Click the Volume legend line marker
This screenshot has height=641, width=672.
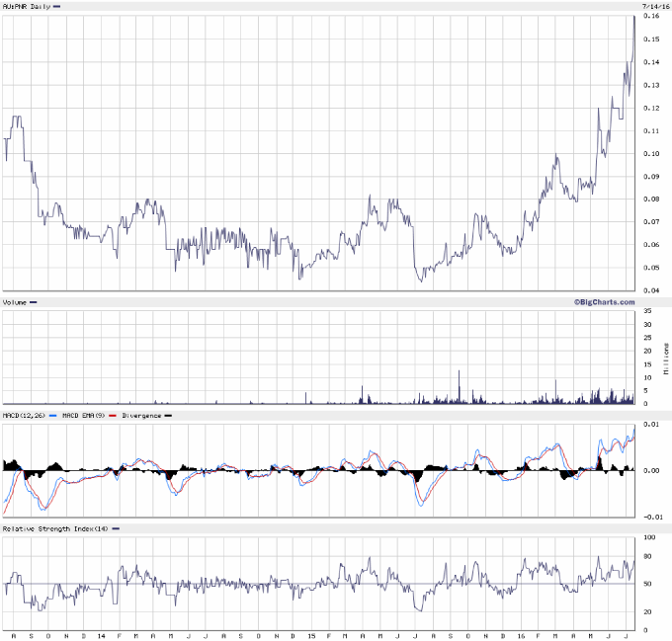pyautogui.click(x=34, y=301)
